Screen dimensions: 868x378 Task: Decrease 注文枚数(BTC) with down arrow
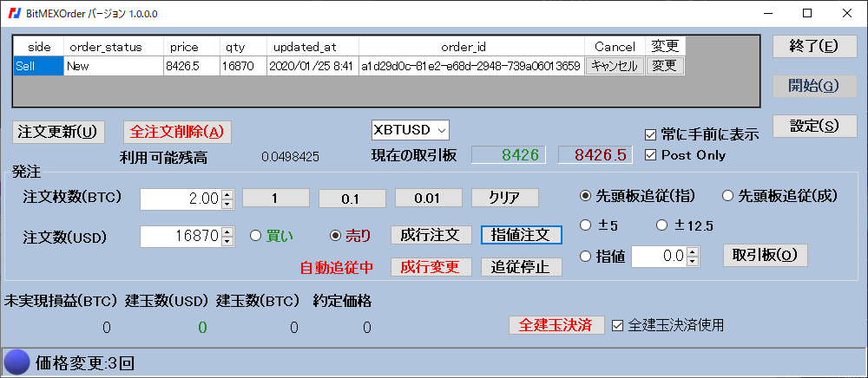[x=227, y=204]
